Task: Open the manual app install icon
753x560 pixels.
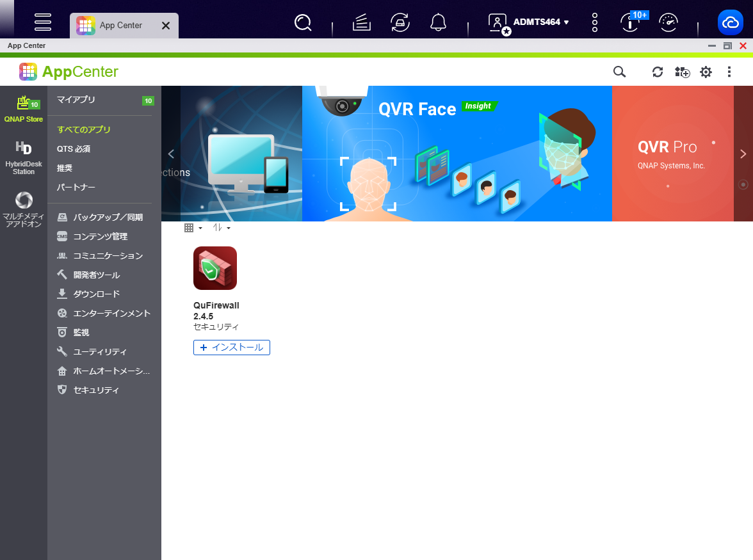Action: click(x=682, y=72)
